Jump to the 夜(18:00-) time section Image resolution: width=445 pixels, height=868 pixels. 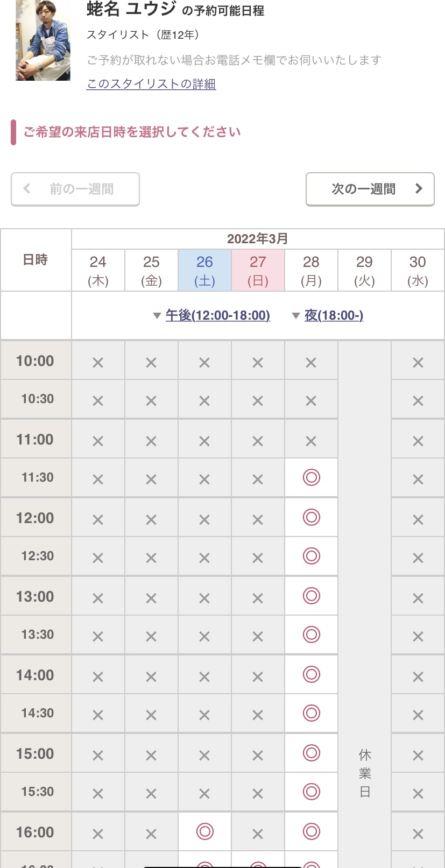click(x=334, y=315)
